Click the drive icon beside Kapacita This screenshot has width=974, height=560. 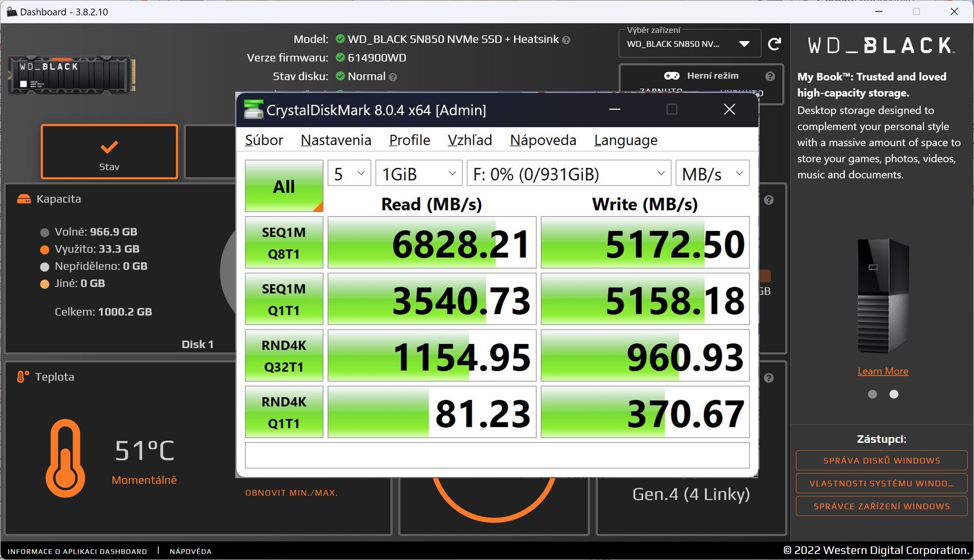(x=24, y=198)
